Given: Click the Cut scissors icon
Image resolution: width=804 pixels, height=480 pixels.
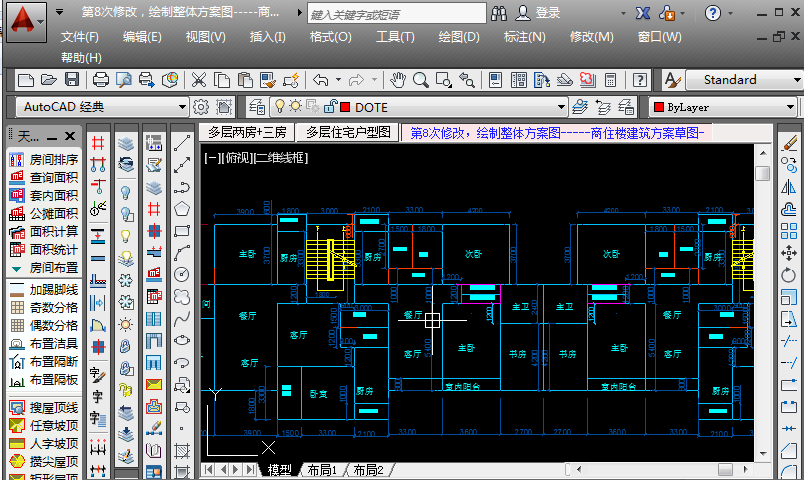Looking at the screenshot, I should [199, 80].
